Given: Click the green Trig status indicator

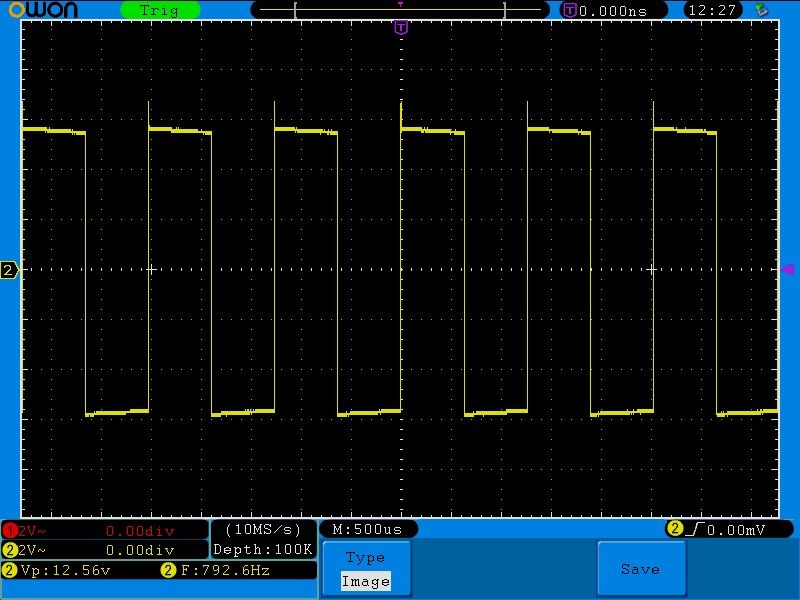Looking at the screenshot, I should [159, 10].
